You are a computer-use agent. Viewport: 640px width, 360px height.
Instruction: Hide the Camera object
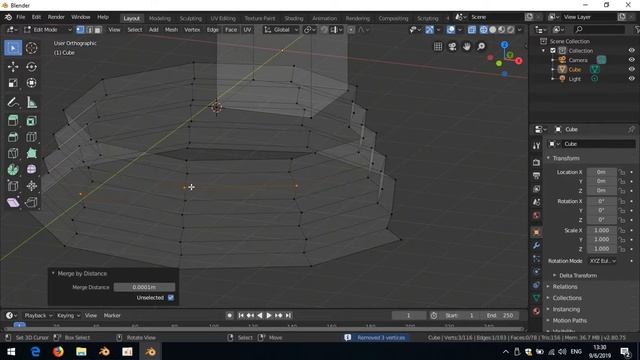pyautogui.click(x=631, y=60)
